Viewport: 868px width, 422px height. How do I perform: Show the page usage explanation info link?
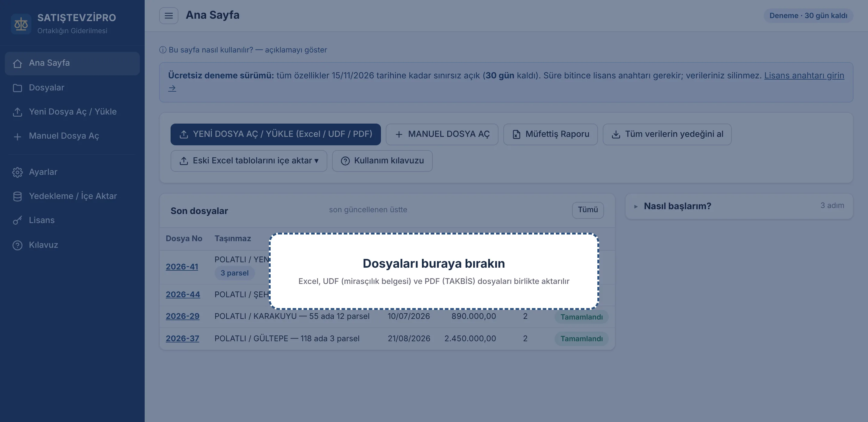(243, 50)
